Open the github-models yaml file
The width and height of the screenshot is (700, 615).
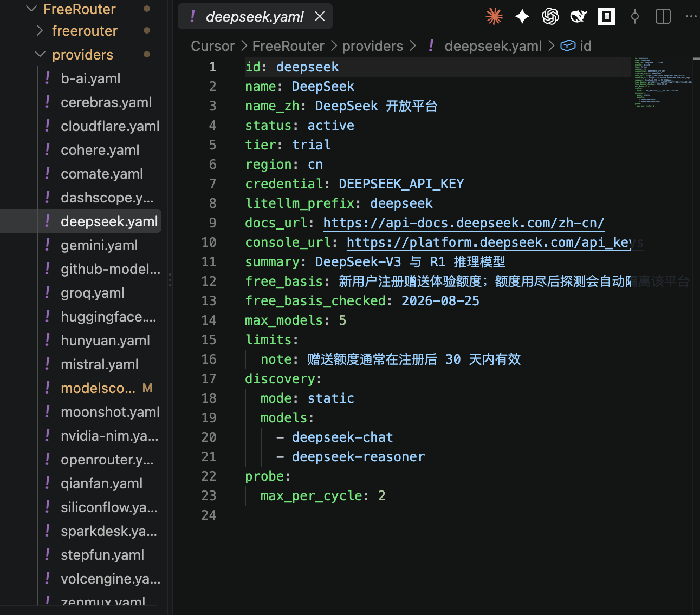111,269
